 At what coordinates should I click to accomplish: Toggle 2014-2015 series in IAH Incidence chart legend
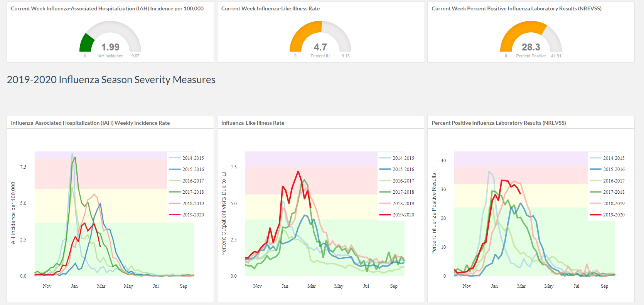[x=187, y=158]
